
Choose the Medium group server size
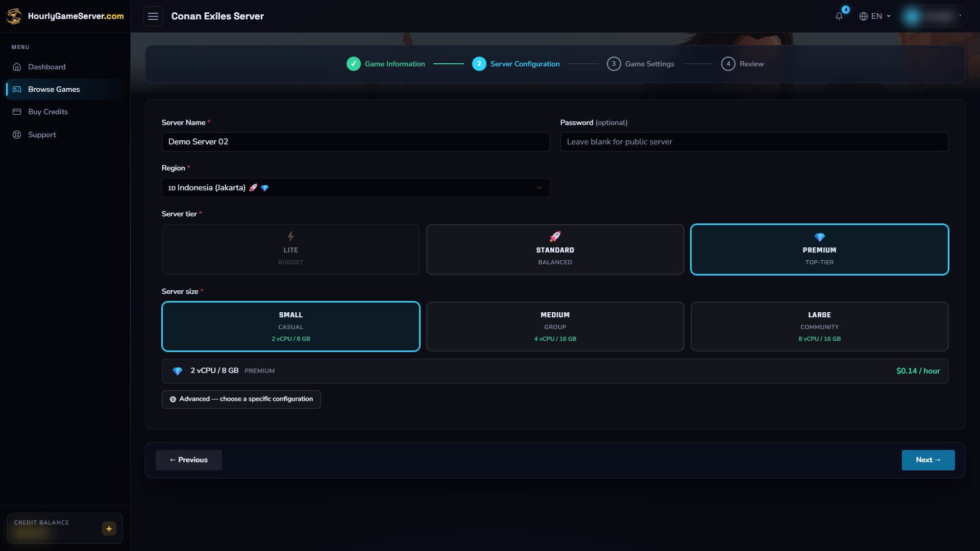pyautogui.click(x=555, y=327)
